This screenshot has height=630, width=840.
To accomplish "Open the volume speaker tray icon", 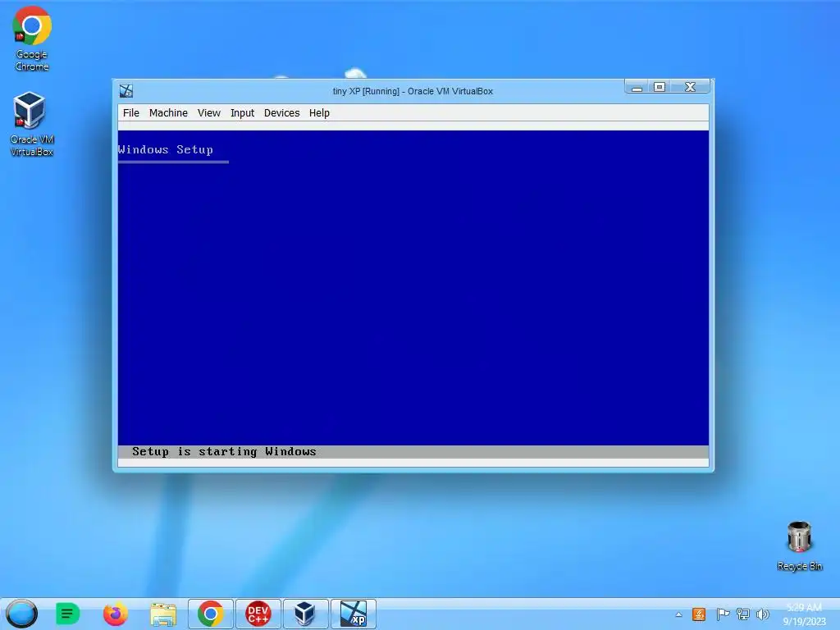I will (762, 614).
